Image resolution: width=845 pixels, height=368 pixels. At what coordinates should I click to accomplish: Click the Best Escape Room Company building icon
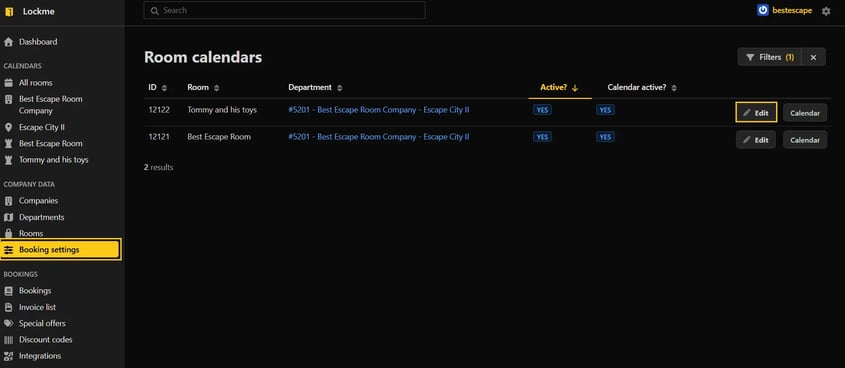(x=8, y=100)
